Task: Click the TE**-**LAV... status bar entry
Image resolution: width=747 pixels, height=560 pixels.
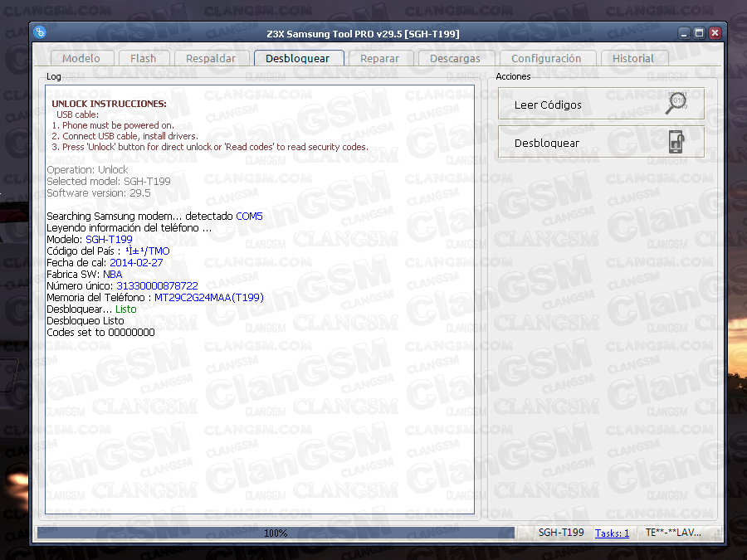Action: [x=673, y=533]
